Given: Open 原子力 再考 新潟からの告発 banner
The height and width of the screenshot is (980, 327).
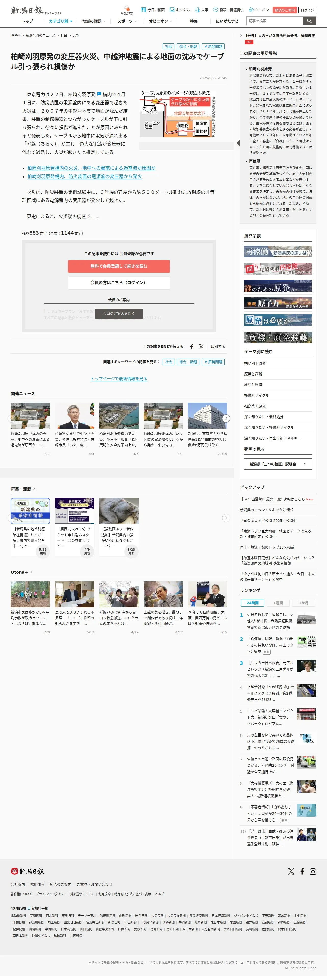Looking at the screenshot, I should 278,303.
